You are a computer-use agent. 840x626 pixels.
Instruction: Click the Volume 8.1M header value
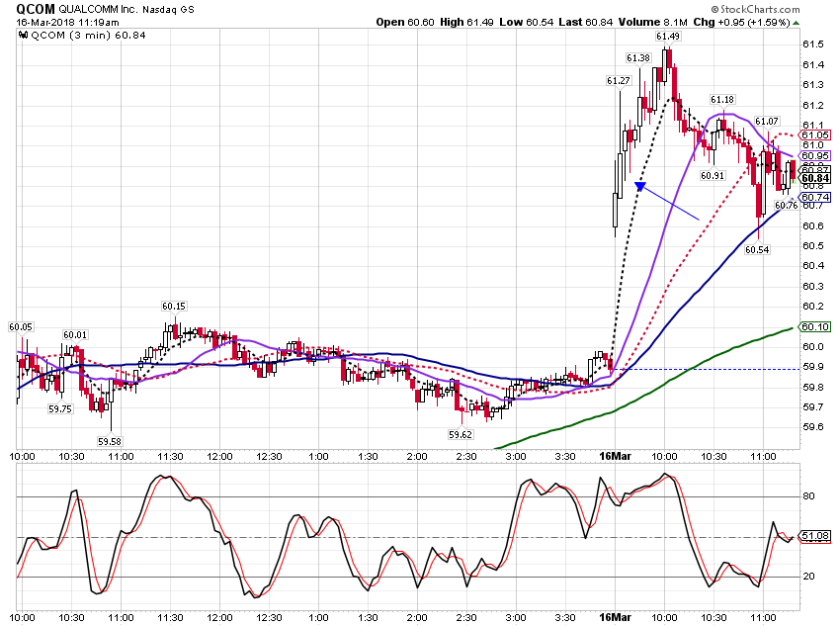click(652, 22)
